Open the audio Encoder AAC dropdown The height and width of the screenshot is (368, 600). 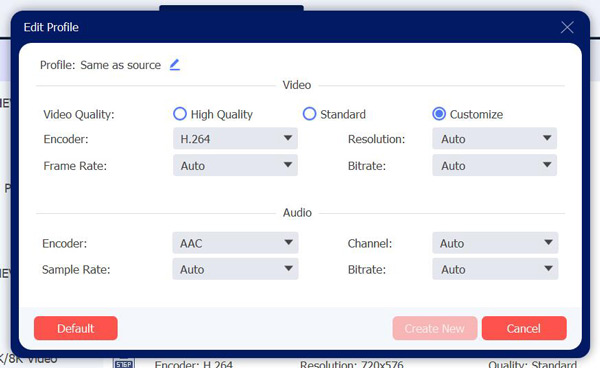click(235, 243)
